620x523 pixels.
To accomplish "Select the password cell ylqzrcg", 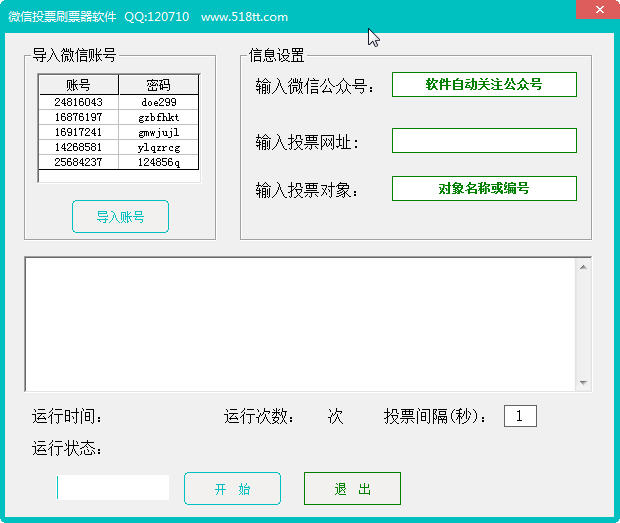I will 158,147.
